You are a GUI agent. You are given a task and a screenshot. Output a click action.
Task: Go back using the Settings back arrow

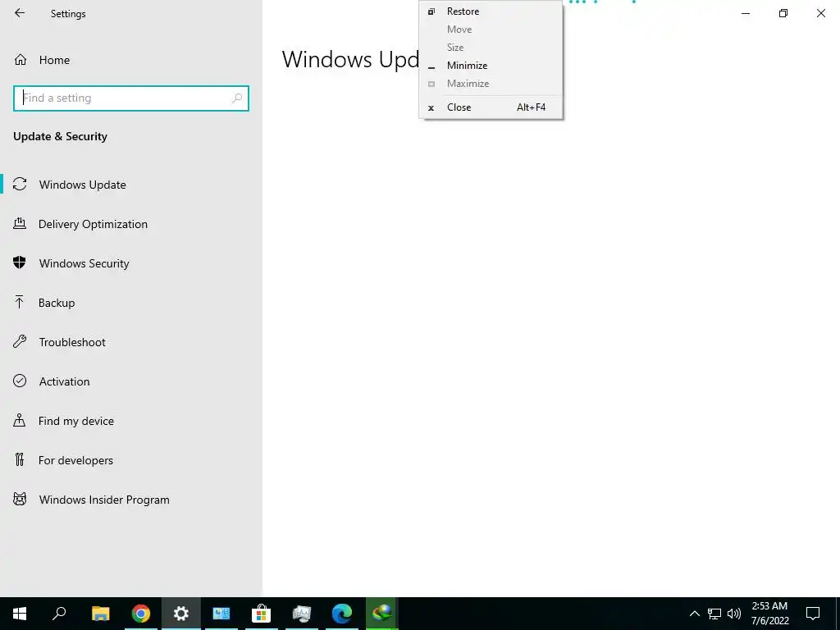coord(20,13)
